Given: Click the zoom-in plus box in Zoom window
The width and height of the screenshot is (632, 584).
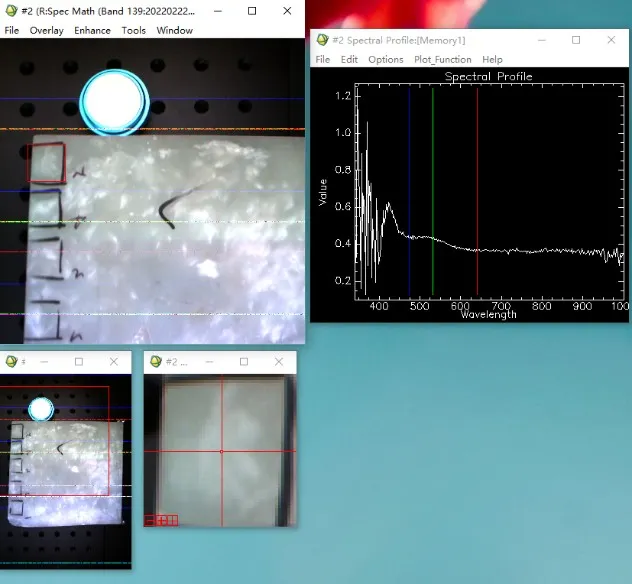Looking at the screenshot, I should 161,520.
